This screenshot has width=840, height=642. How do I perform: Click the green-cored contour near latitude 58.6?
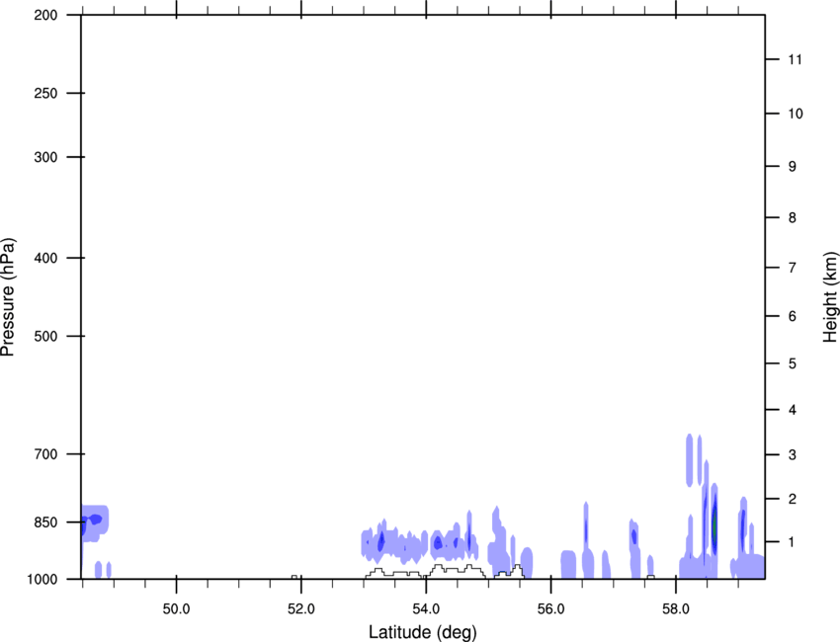tap(714, 522)
